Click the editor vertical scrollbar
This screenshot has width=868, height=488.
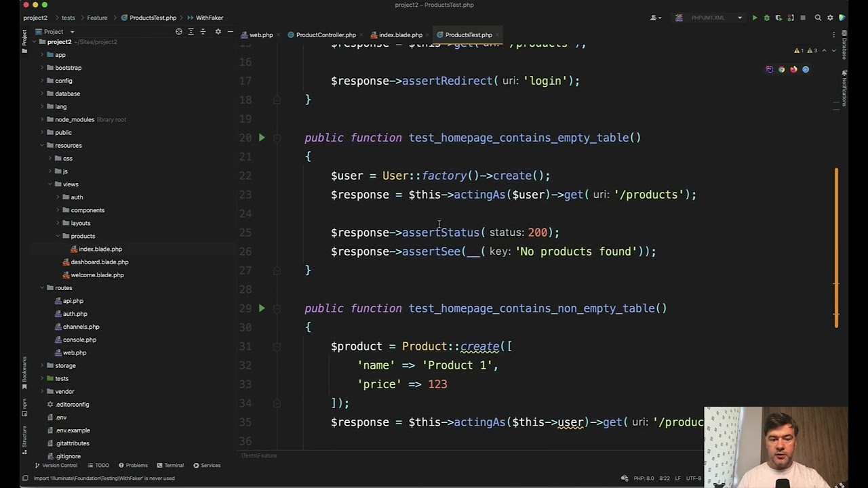836,247
